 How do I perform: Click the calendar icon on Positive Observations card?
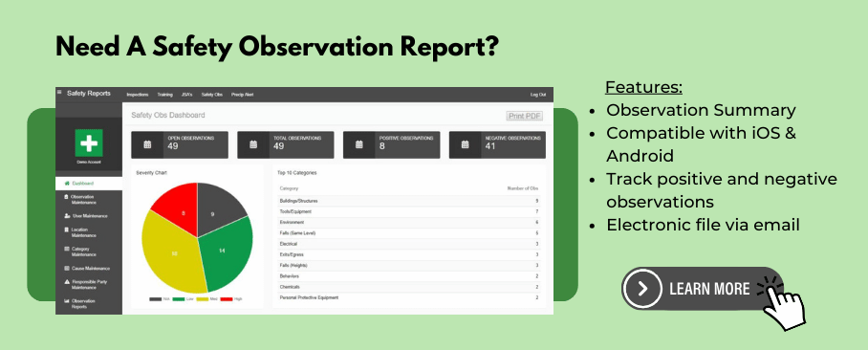(x=359, y=145)
